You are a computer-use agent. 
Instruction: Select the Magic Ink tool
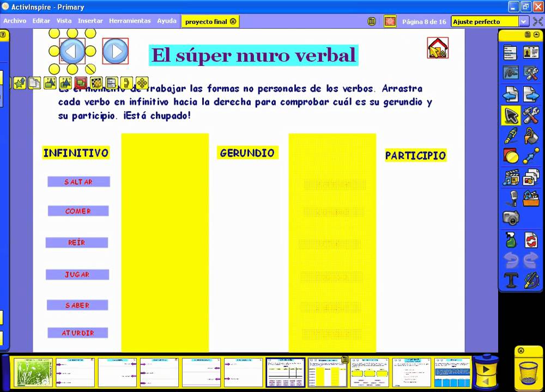(531, 280)
